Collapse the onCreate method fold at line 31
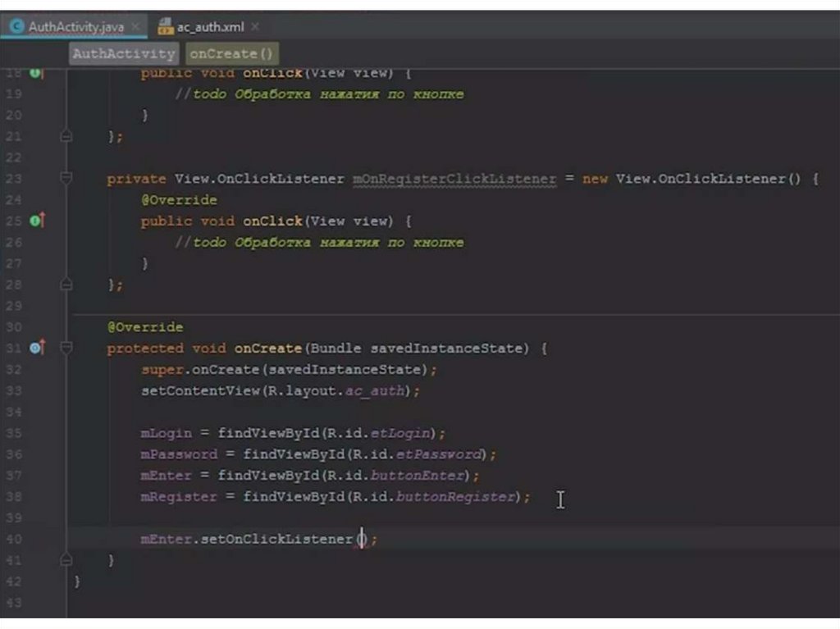The width and height of the screenshot is (840, 629). [x=66, y=349]
